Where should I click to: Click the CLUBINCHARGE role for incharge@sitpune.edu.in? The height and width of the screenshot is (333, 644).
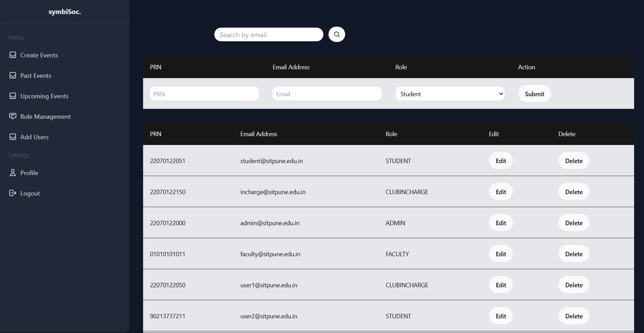[407, 192]
